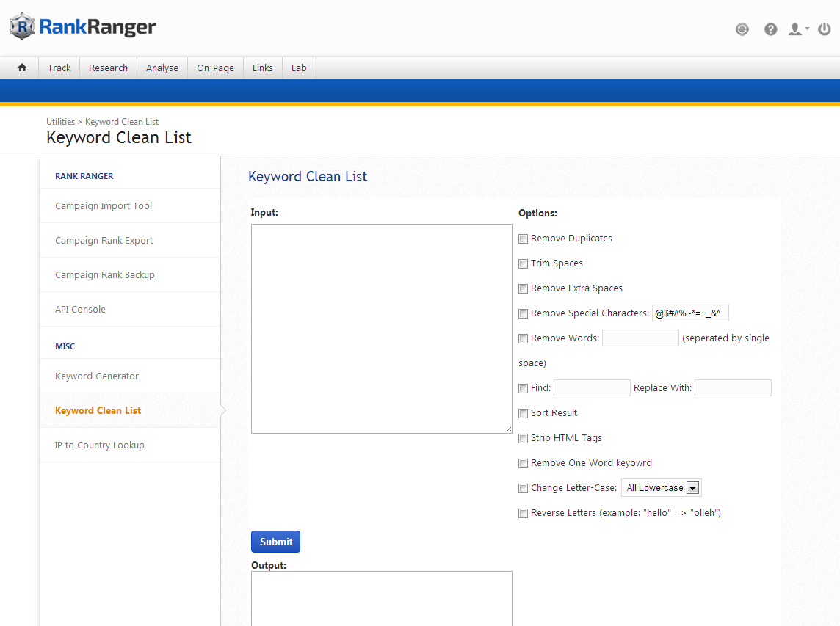840x626 pixels.
Task: Click the Rank Ranger logo
Action: pyautogui.click(x=82, y=28)
